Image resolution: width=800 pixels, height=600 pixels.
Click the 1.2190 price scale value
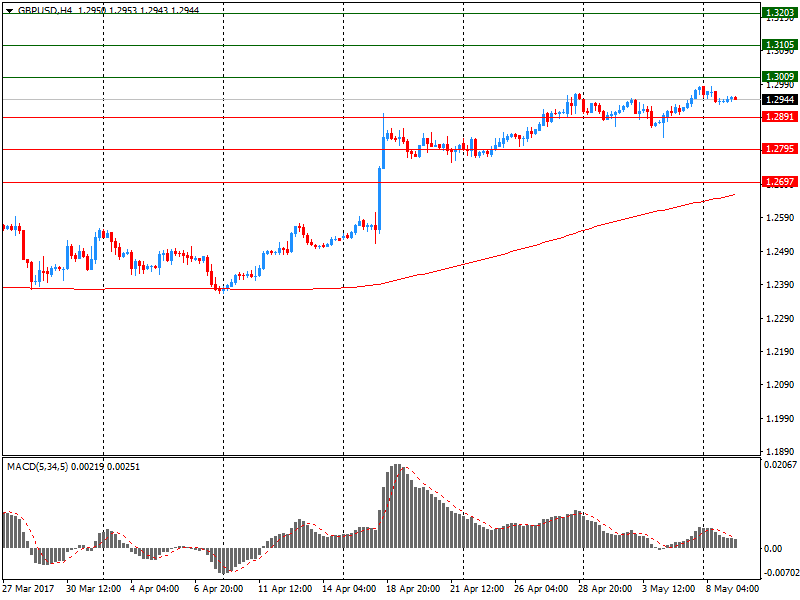pyautogui.click(x=780, y=352)
